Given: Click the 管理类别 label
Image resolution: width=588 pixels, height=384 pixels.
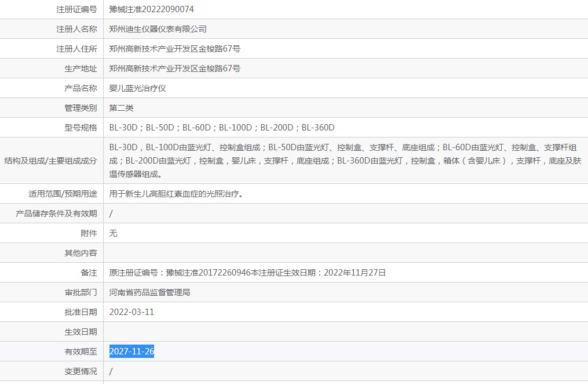Looking at the screenshot, I should (x=81, y=108).
